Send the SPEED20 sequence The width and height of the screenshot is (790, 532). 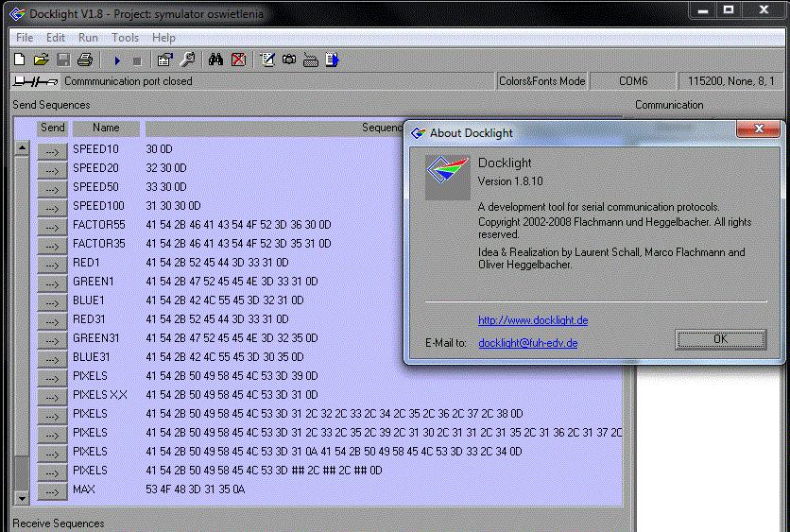pos(52,171)
